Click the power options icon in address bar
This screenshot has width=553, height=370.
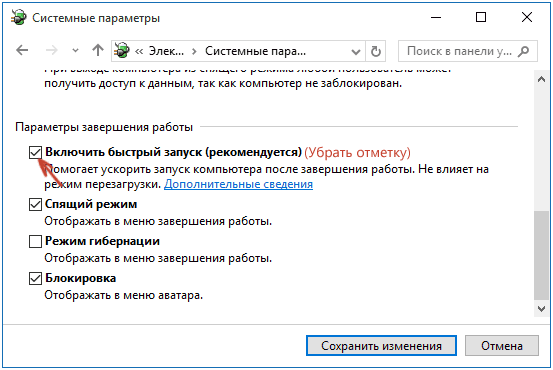(x=122, y=51)
